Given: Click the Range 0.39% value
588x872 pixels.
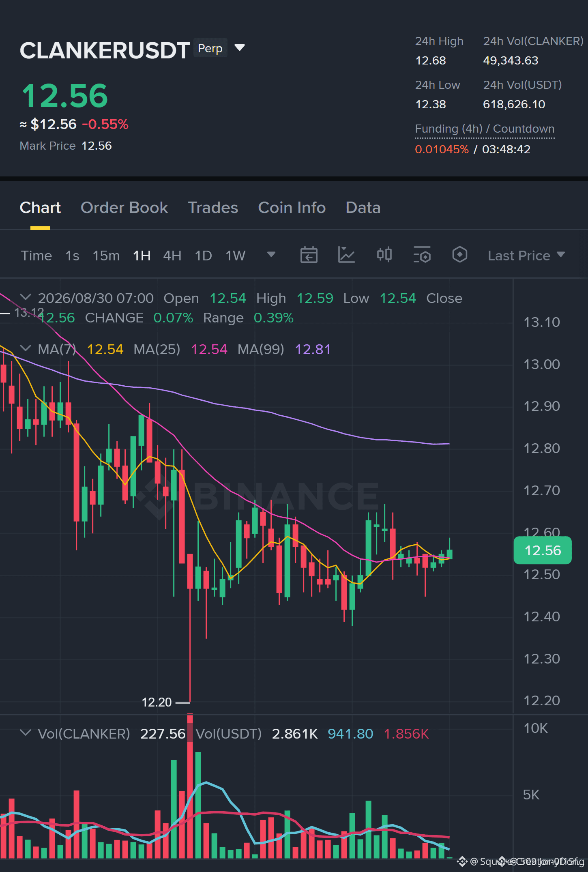Looking at the screenshot, I should 273,318.
